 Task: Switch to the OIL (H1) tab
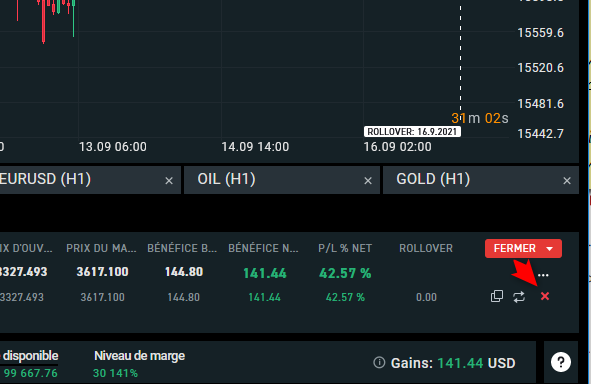point(282,180)
